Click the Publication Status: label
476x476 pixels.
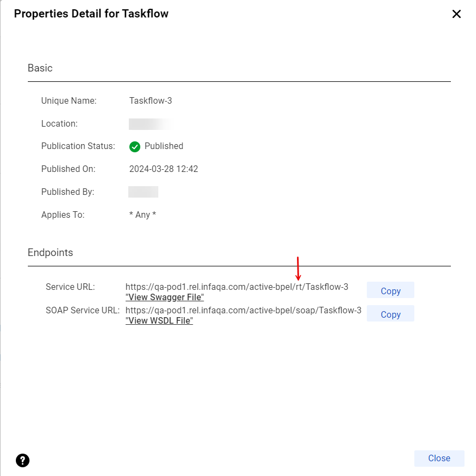(78, 146)
